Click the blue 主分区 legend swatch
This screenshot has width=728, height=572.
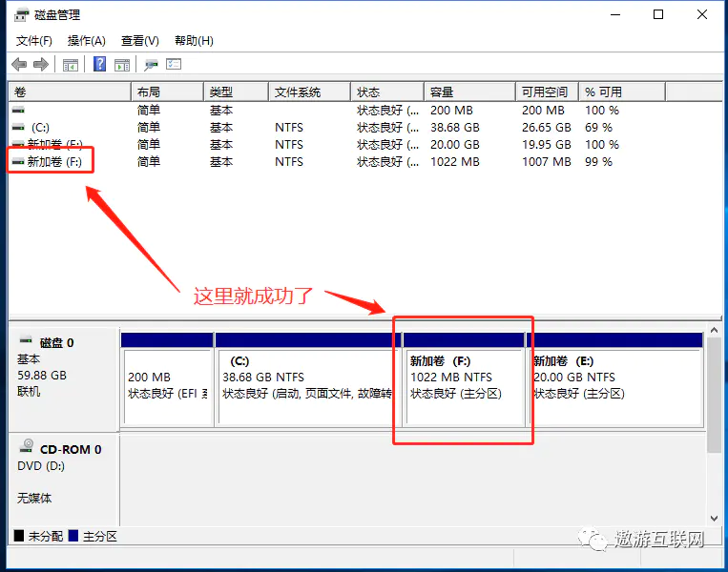73,536
